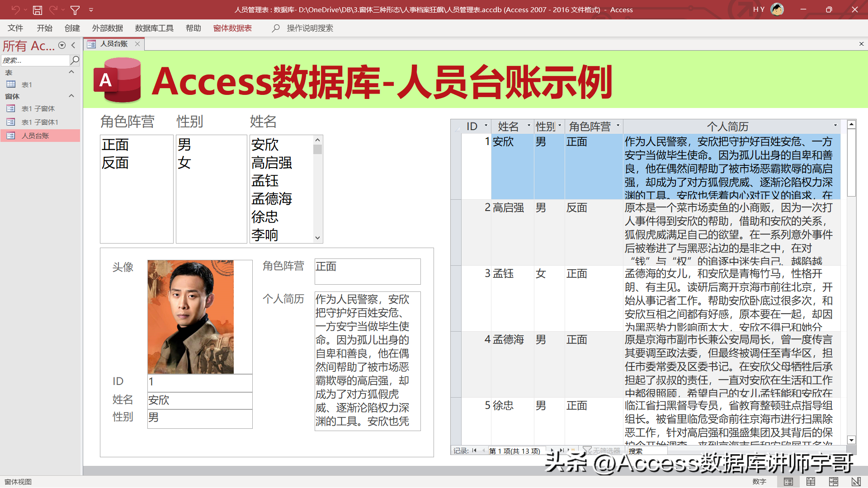The image size is (868, 488).
Task: Click the Redo icon in quick access toolbar
Action: pyautogui.click(x=53, y=9)
